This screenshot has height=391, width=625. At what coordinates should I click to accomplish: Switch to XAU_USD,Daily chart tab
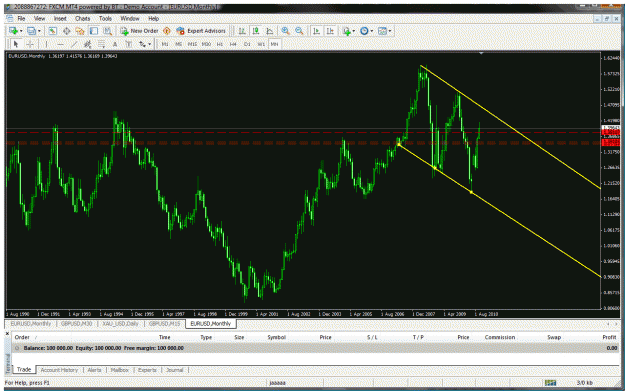coord(120,324)
